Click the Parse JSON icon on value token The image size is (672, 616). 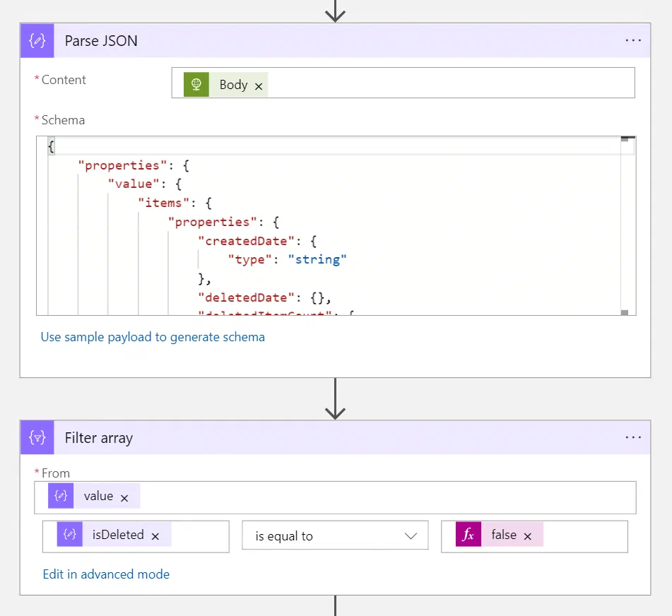coord(61,496)
